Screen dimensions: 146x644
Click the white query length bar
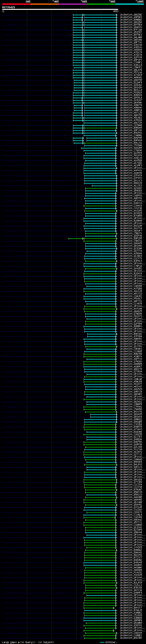tap(60, 10)
